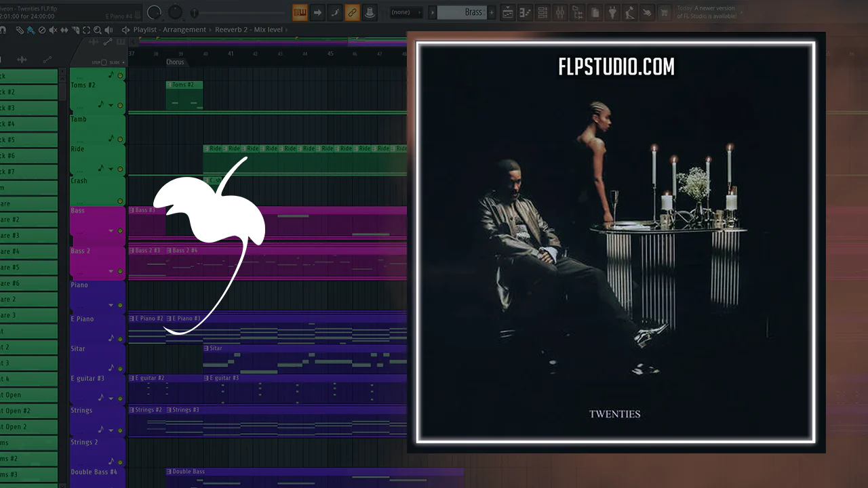
Task: Mute the Crash track
Action: [121, 201]
